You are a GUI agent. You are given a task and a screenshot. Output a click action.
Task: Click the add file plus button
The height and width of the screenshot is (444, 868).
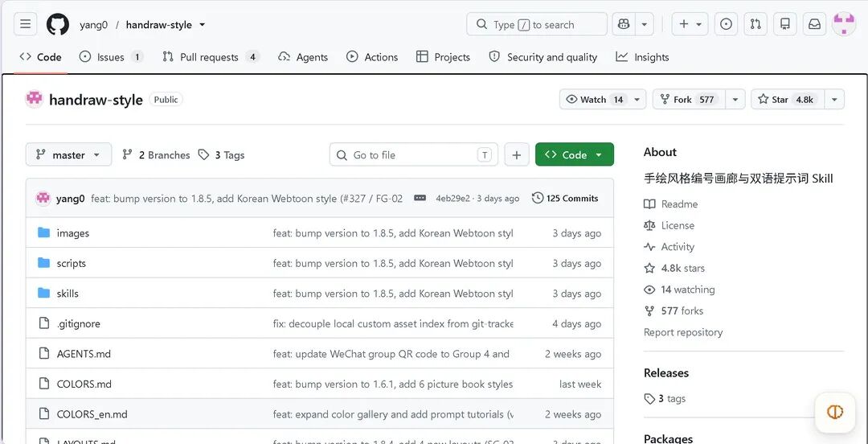(x=517, y=154)
